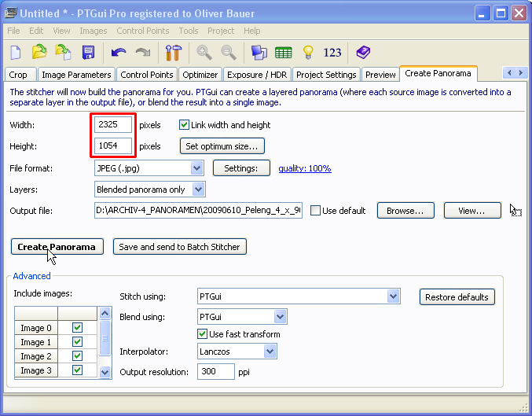
Task: Enable the Use default output file checkbox
Action: (316, 211)
